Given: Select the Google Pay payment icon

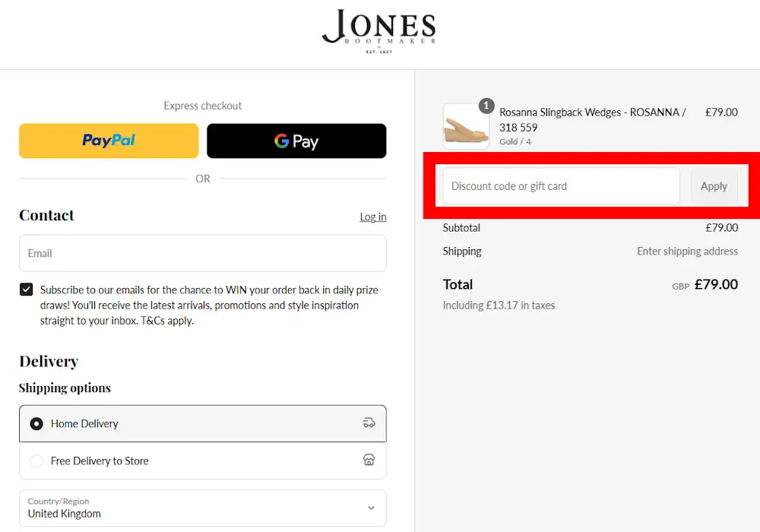Looking at the screenshot, I should 296,141.
